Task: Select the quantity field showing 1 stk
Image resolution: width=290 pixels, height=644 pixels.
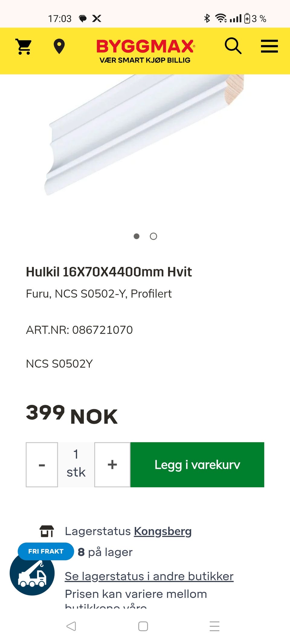Action: [x=76, y=465]
